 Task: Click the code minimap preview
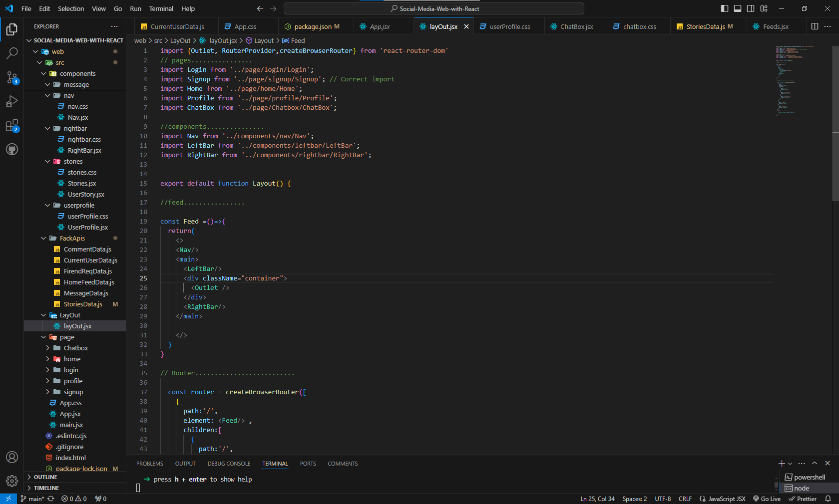(x=794, y=80)
